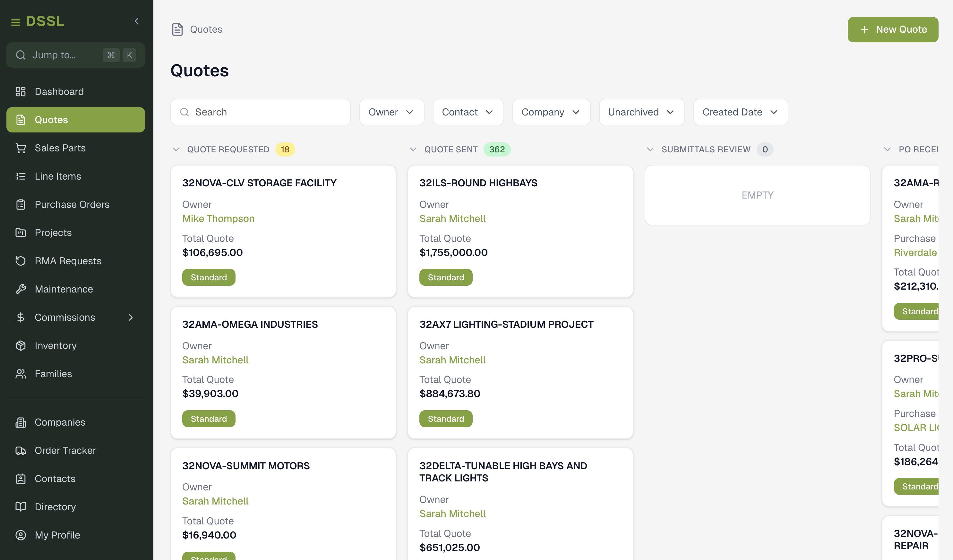Viewport: 953px width, 560px height.
Task: Collapse the Quote Requested column
Action: tap(176, 149)
